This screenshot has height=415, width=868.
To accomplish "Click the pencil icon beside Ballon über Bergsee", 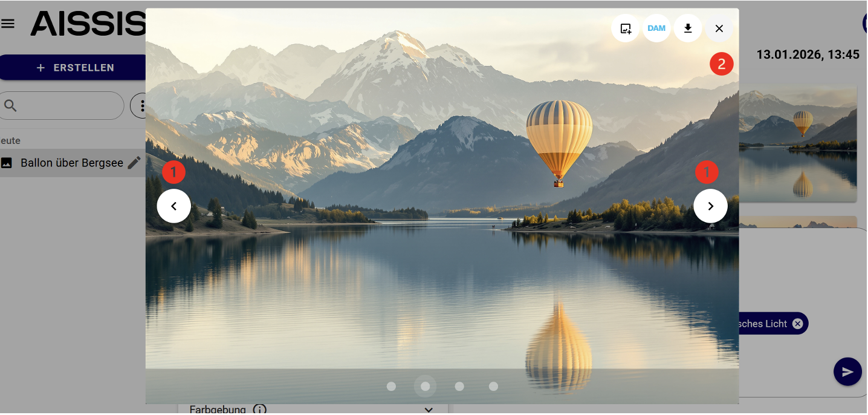I will [134, 163].
